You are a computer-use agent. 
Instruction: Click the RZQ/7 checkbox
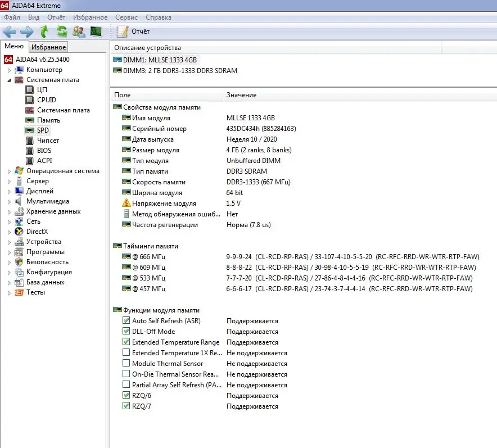126,405
